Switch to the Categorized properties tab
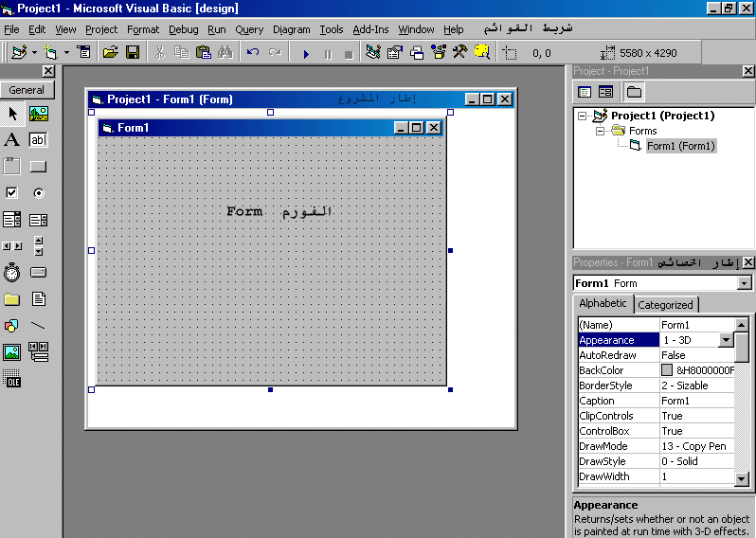This screenshot has width=756, height=538. pyautogui.click(x=665, y=305)
